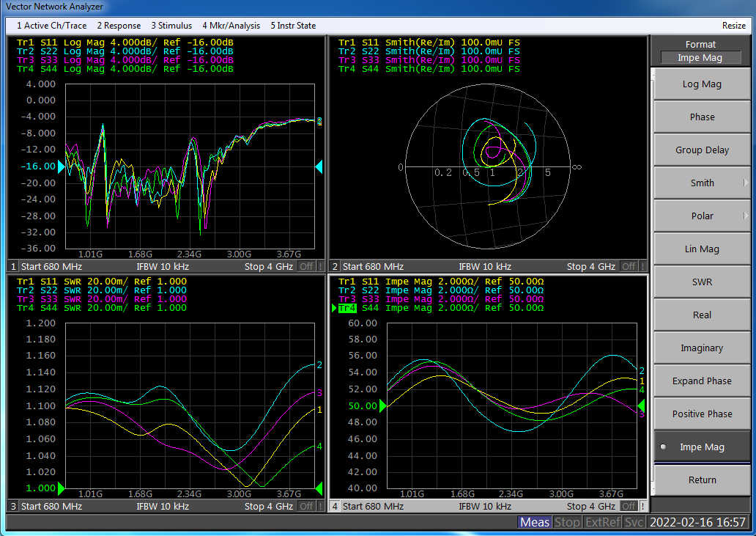Open the Mkr/Analysis menu

[231, 26]
